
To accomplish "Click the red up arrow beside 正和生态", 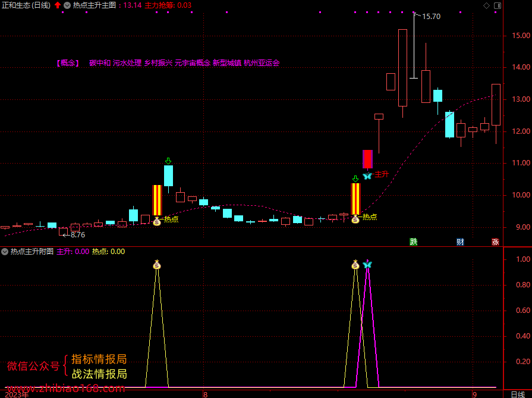I will (x=58, y=5).
